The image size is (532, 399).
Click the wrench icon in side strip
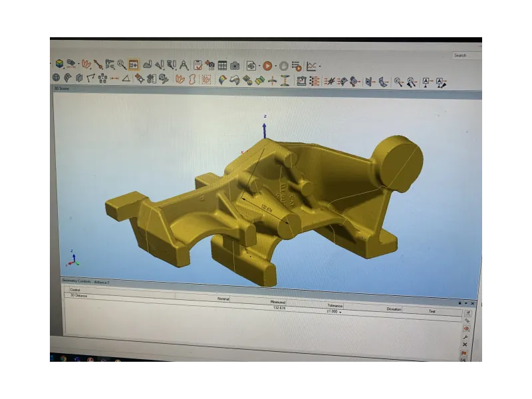(x=465, y=337)
